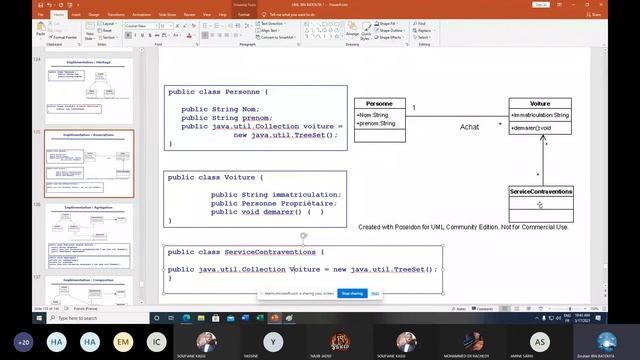640x360 pixels.
Task: Click the Hide link in sharing bar
Action: point(375,293)
